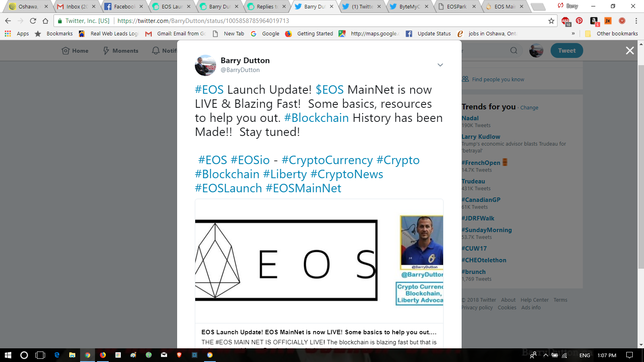Viewport: 644px width, 362px height.
Task: Open the Adblock Plus extension icon
Action: (566, 21)
